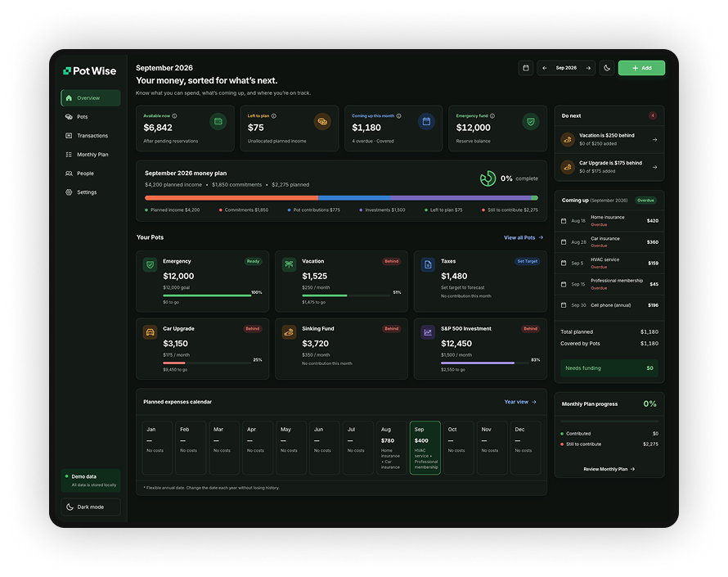
Task: Expand Car Upgrade is $175 behind arrow
Action: (x=654, y=167)
